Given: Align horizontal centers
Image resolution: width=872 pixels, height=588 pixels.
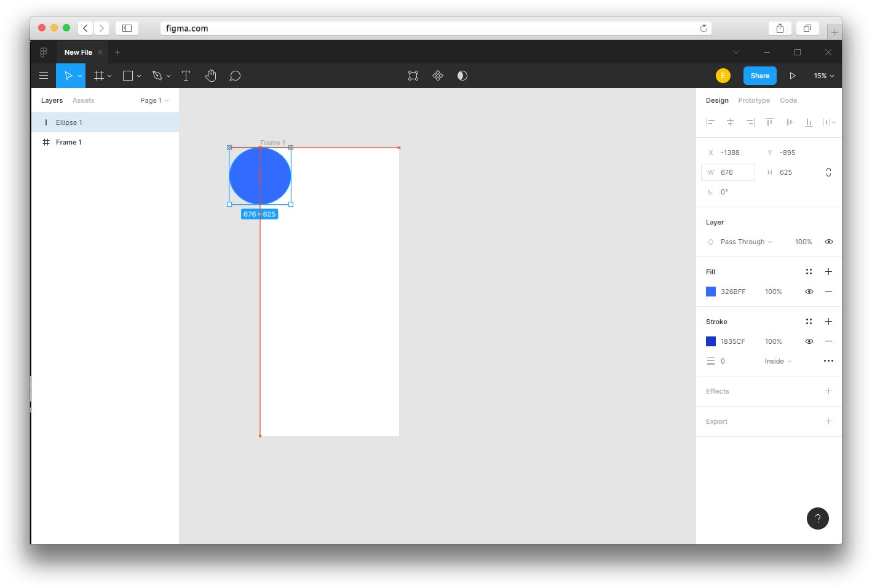Looking at the screenshot, I should point(730,122).
